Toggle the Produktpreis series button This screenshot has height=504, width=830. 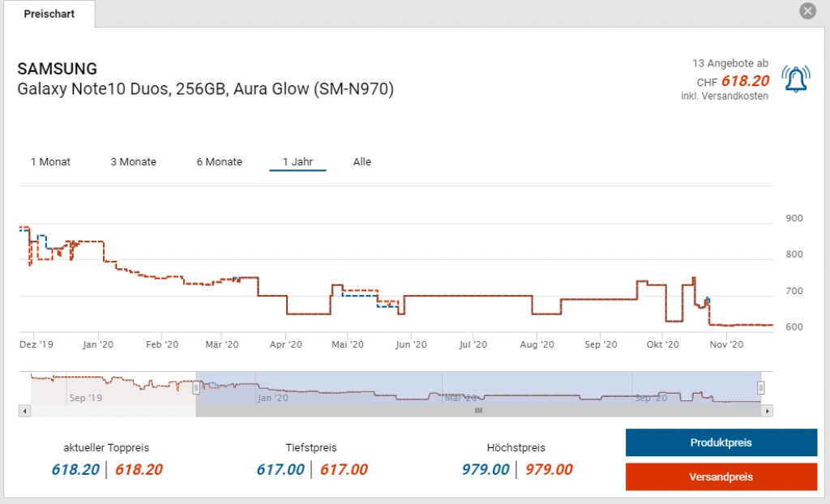click(x=721, y=443)
